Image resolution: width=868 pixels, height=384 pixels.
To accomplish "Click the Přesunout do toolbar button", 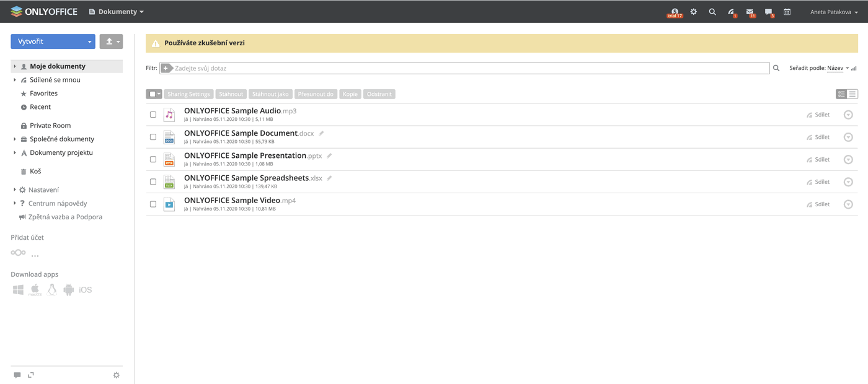I will [316, 94].
